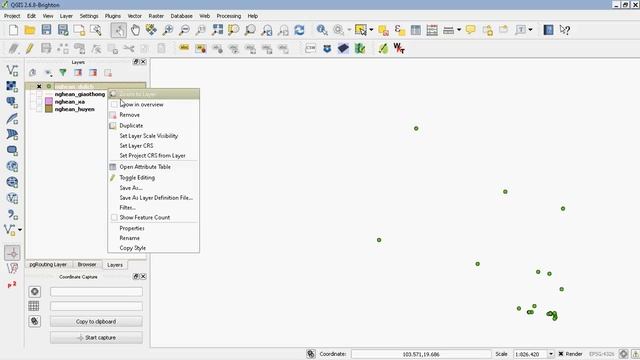Click the add group icon in Layers panel
640x360 pixels.
coord(33,73)
